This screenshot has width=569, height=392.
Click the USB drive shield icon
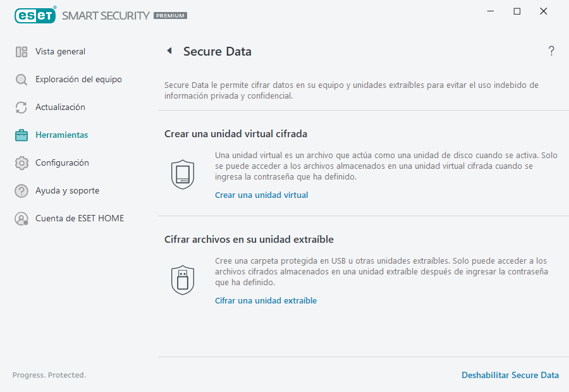coord(183,279)
